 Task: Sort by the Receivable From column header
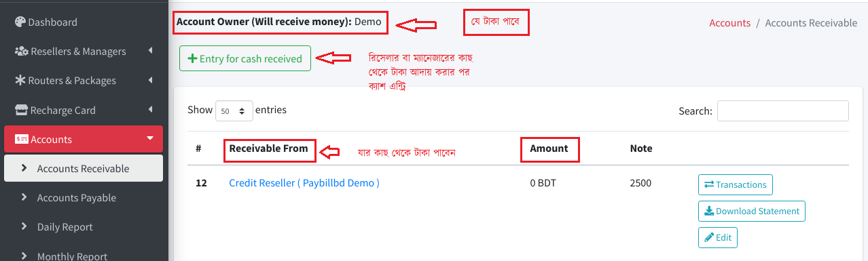268,148
